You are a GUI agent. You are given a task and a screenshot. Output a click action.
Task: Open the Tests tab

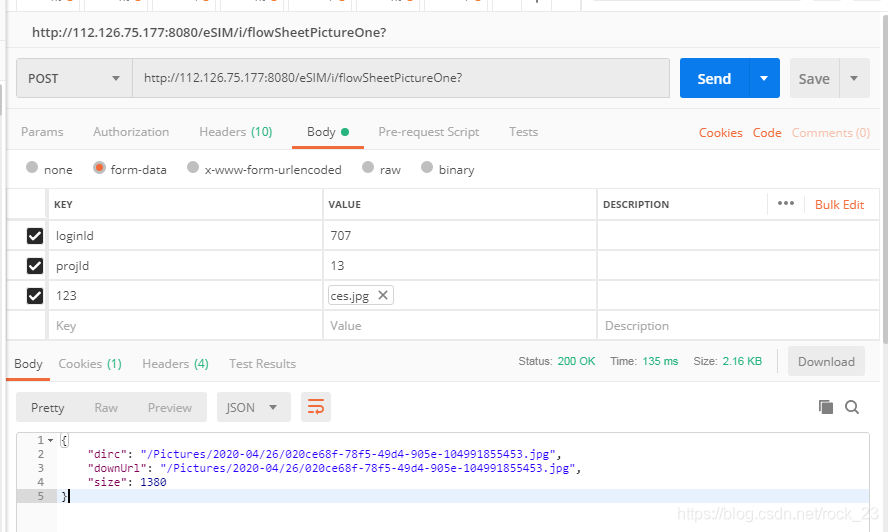[523, 132]
